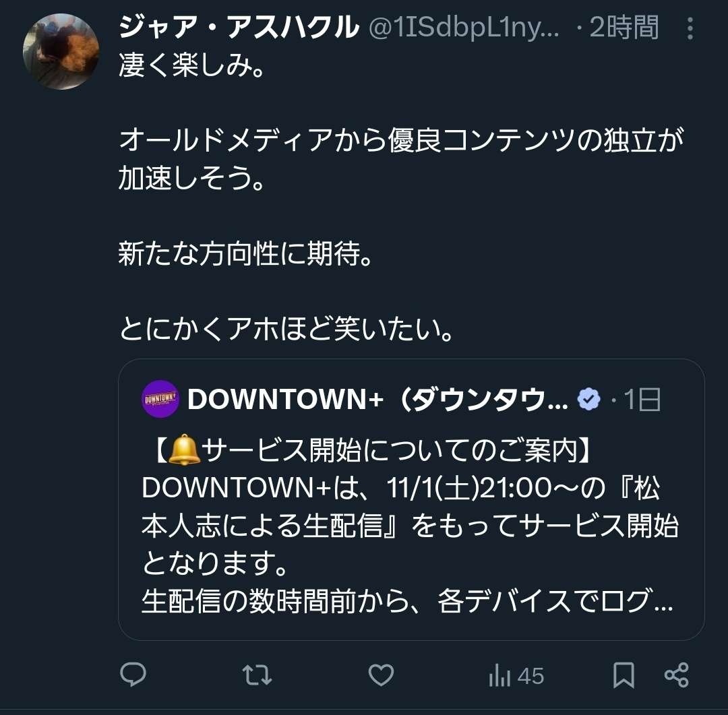This screenshot has width=728, height=715.
Task: Click the view count number 45
Action: pos(531,676)
